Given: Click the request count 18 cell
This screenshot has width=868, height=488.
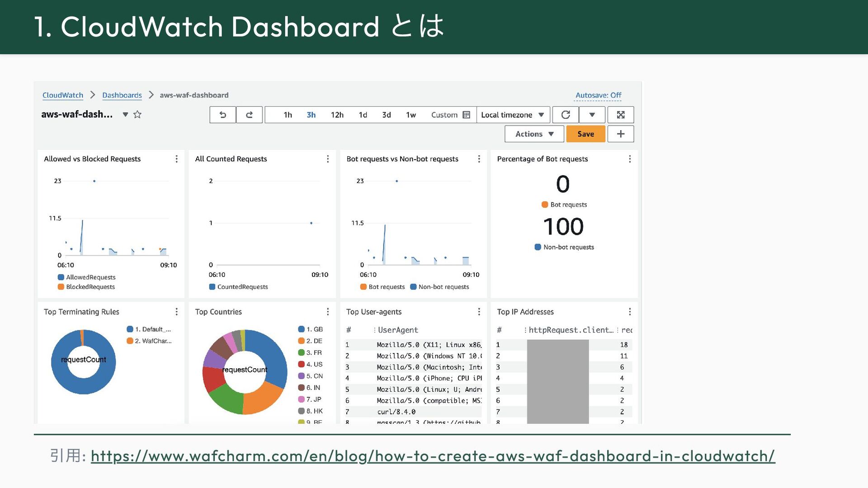Looking at the screenshot, I should pos(624,345).
